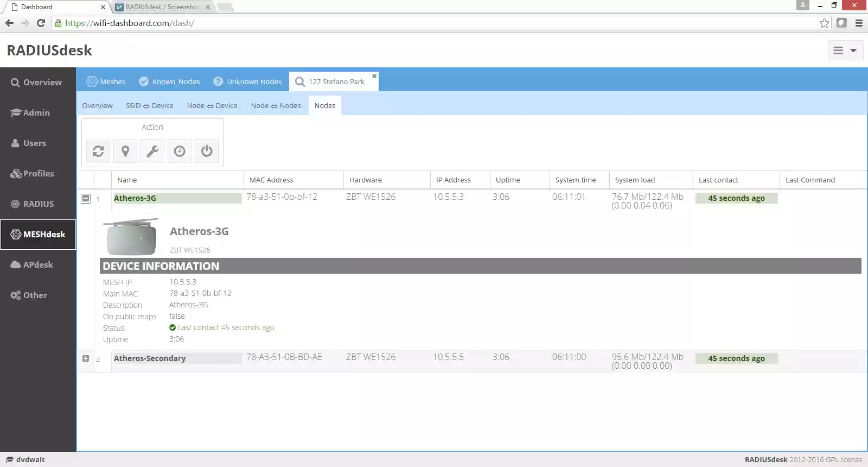Switch to the Unknown Nodes tab
Image resolution: width=868 pixels, height=467 pixels.
coord(247,81)
